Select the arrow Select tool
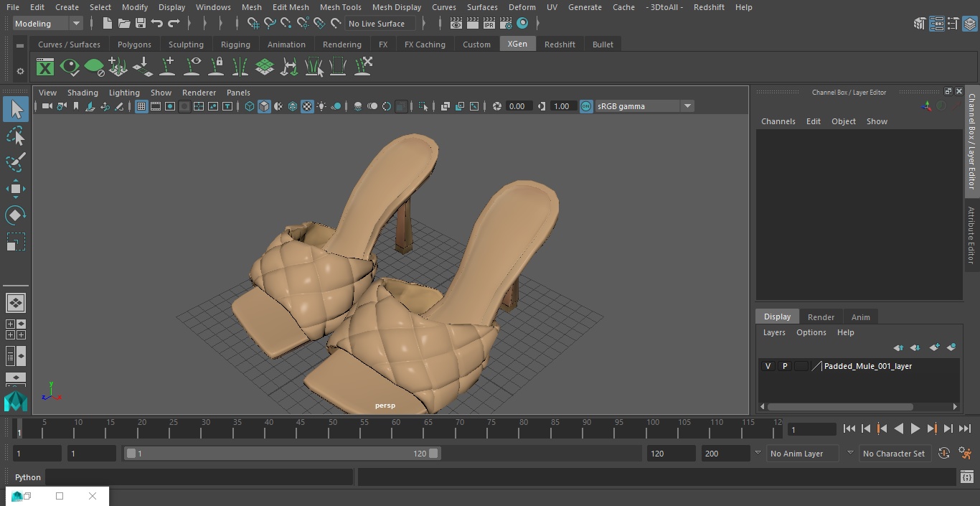Screen dimensions: 980x506 tap(16, 109)
